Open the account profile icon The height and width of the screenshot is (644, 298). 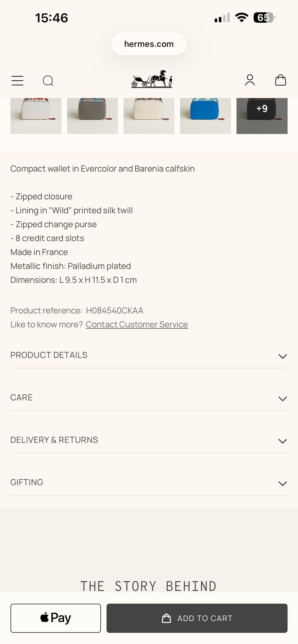click(250, 80)
